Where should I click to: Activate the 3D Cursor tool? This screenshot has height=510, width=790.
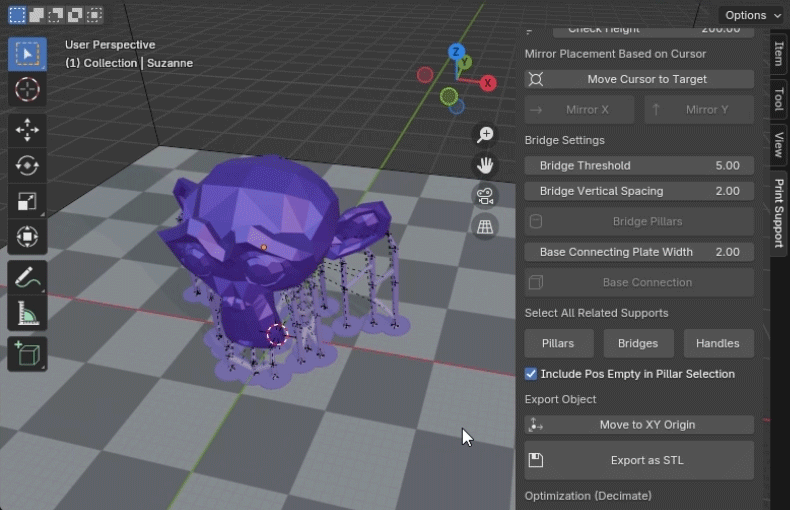[x=27, y=90]
